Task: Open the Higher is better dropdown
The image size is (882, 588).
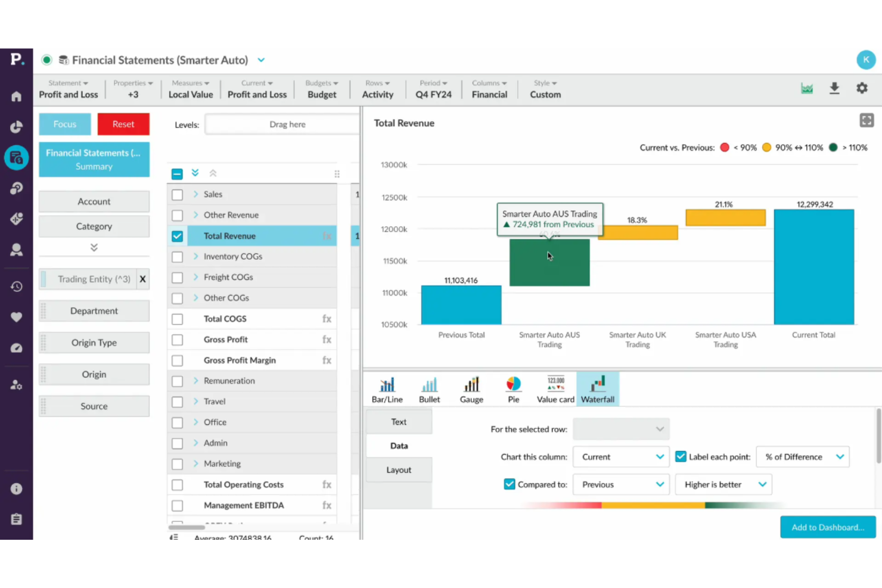Action: [x=723, y=484]
